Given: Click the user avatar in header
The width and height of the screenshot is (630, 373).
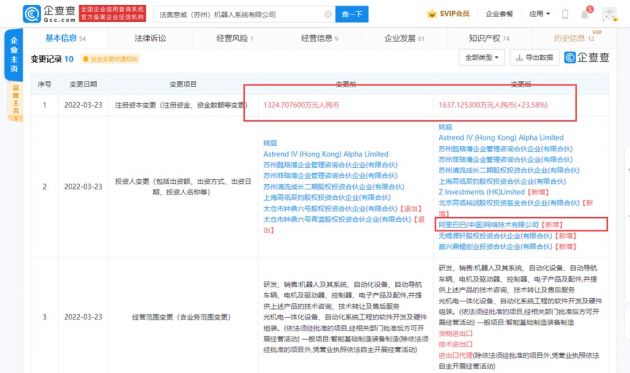Looking at the screenshot, I should point(609,14).
